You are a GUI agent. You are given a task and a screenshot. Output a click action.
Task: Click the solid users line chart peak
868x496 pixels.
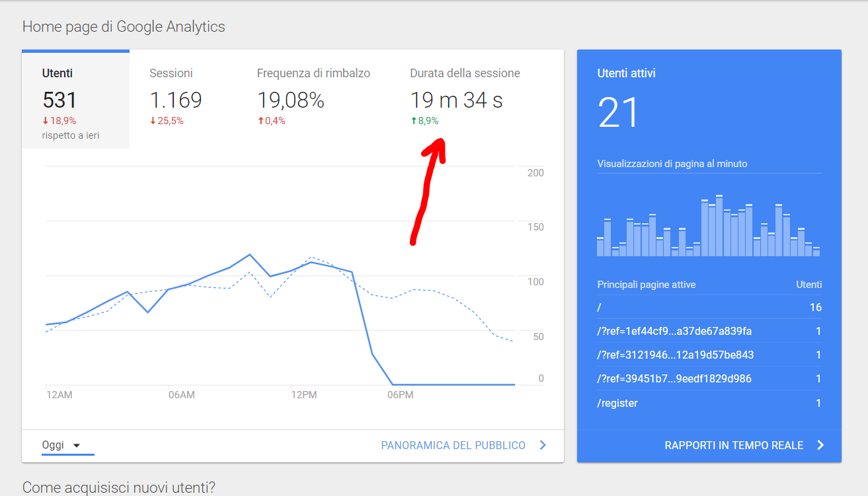pyautogui.click(x=250, y=254)
